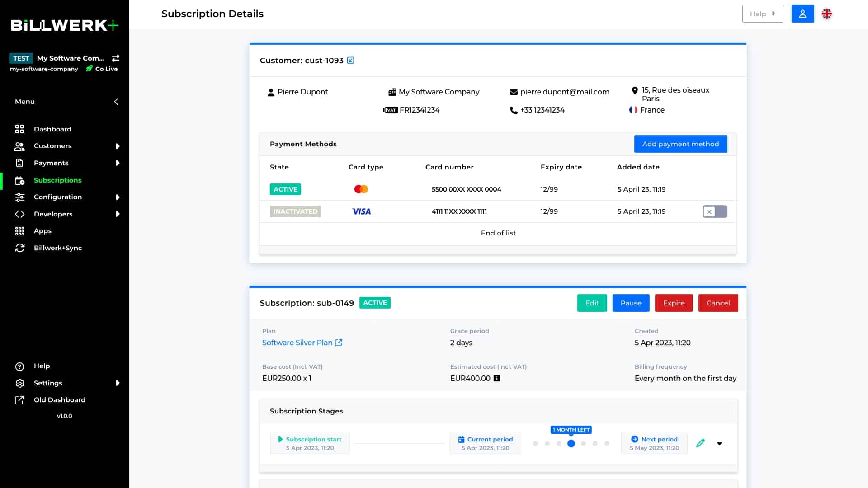Click the Settings gear icon

19,383
